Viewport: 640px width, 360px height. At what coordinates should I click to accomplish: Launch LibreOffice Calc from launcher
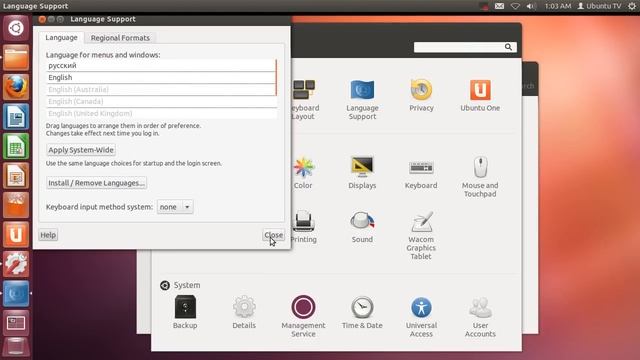tap(16, 146)
